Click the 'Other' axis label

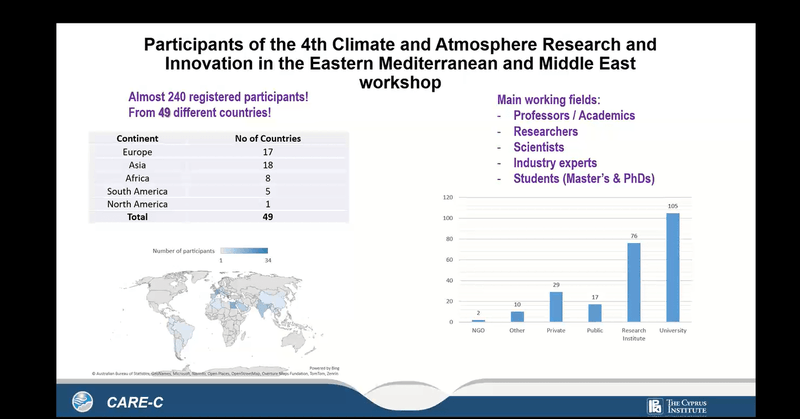click(x=517, y=331)
